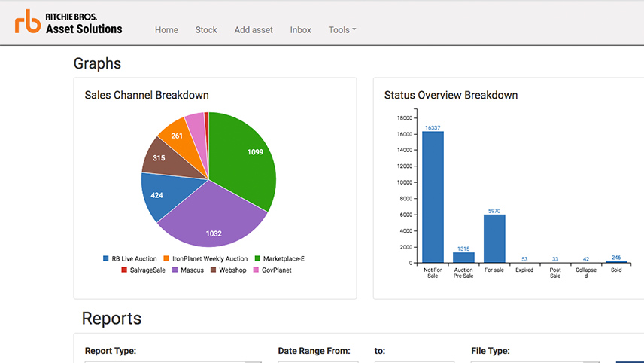Click the 1315 bar value label
644x363 pixels.
pyautogui.click(x=463, y=249)
